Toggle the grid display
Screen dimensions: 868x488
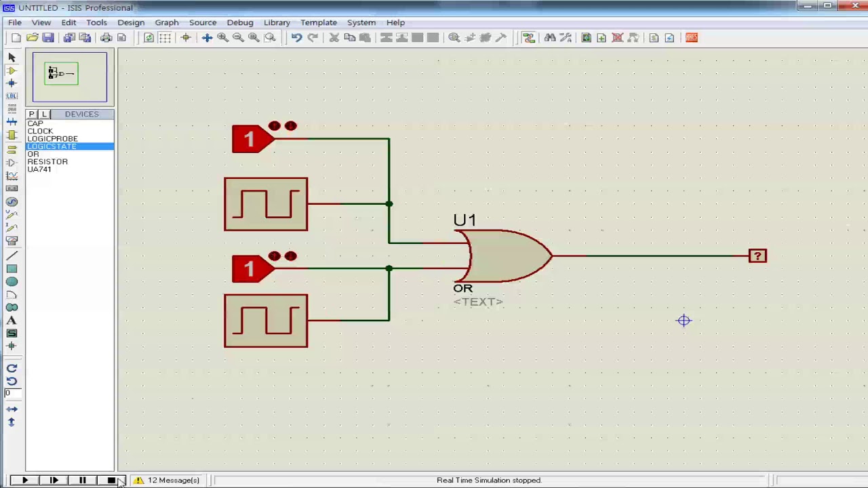[x=165, y=38]
